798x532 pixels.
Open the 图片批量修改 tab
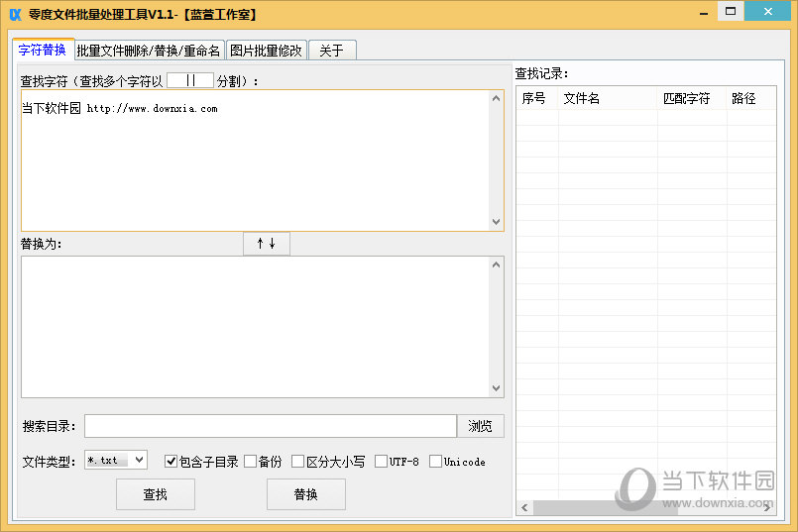pyautogui.click(x=266, y=51)
